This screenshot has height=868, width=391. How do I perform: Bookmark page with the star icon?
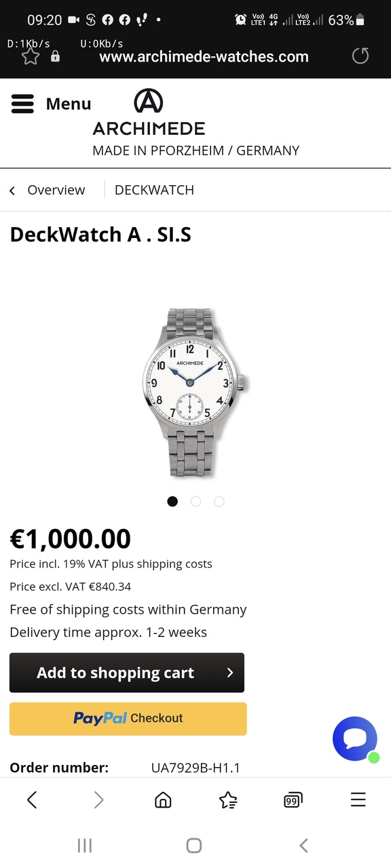(31, 56)
